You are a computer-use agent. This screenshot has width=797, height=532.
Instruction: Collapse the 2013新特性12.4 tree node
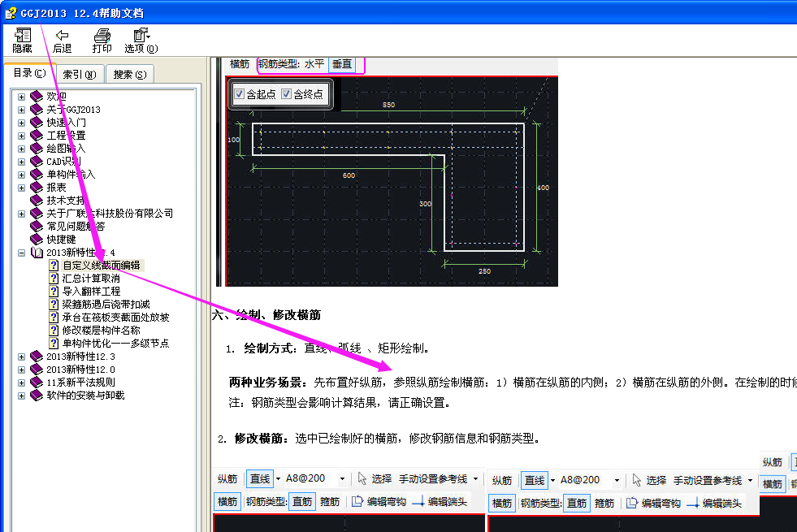pos(21,253)
